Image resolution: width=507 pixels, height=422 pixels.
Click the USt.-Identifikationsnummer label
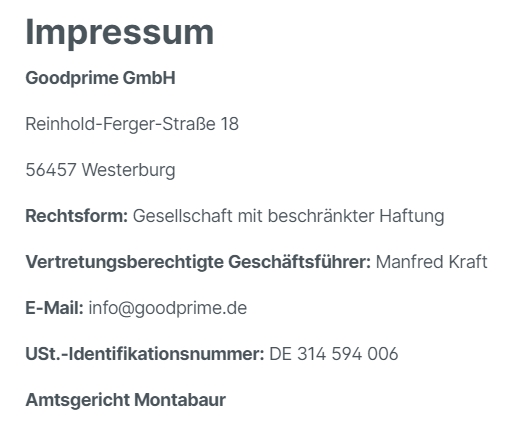point(145,354)
